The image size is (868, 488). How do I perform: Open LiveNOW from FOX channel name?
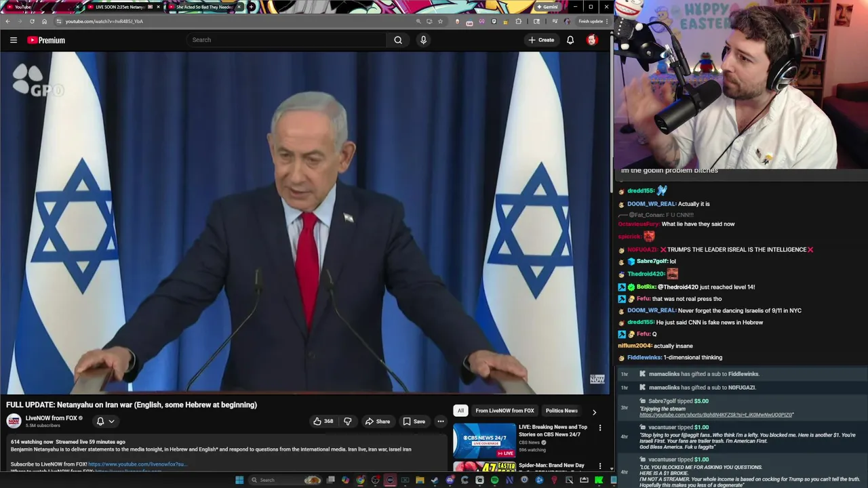pyautogui.click(x=52, y=418)
